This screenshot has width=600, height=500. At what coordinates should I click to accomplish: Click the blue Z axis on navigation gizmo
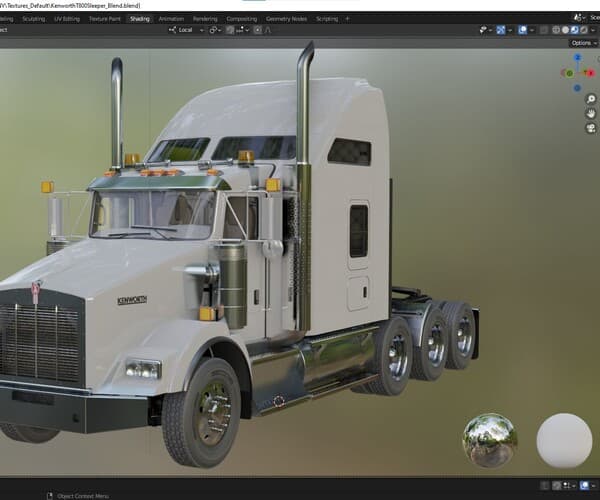pyautogui.click(x=579, y=58)
